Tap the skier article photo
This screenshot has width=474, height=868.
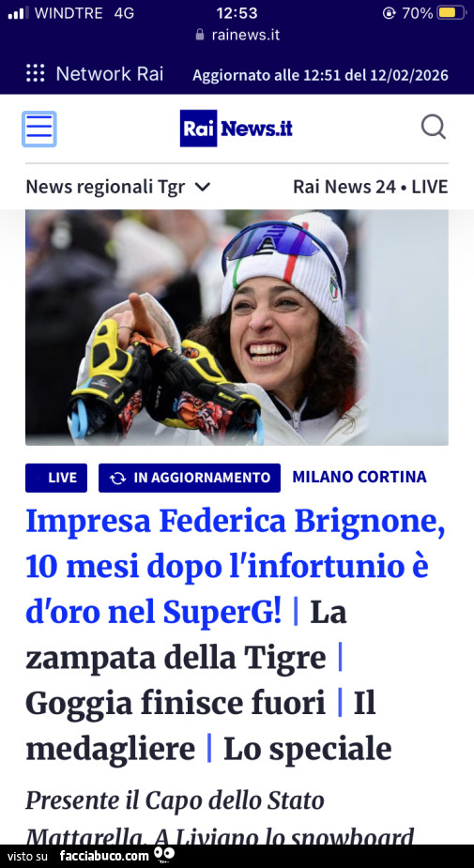point(237,327)
